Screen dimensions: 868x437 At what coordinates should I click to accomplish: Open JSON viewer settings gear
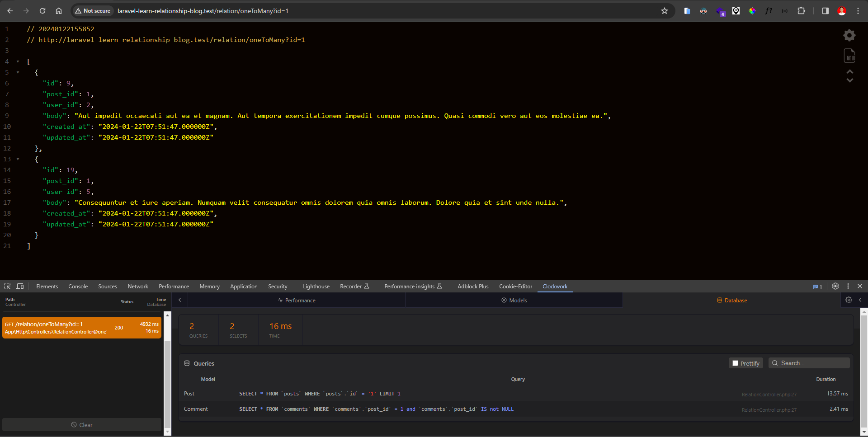849,35
